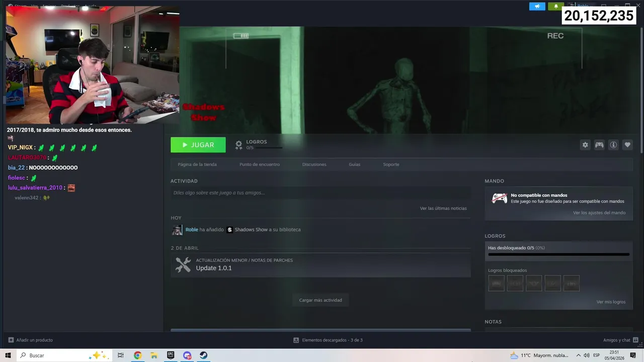
Task: Open File Explorer from the taskbar
Action: click(154, 355)
